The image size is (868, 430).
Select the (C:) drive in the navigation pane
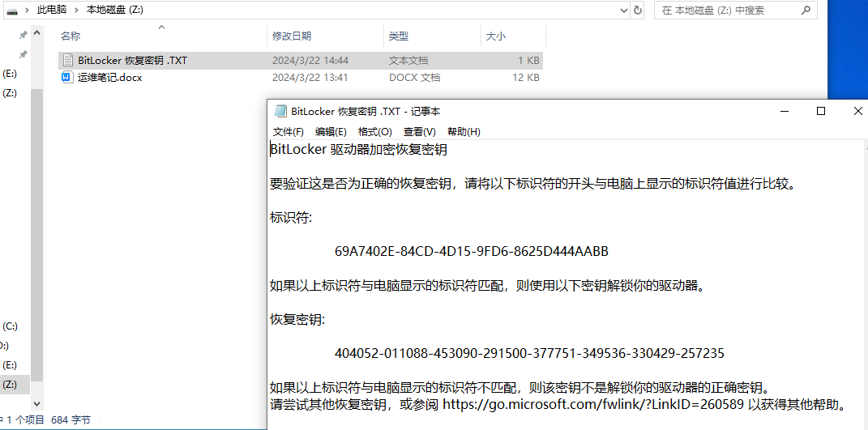[x=10, y=326]
